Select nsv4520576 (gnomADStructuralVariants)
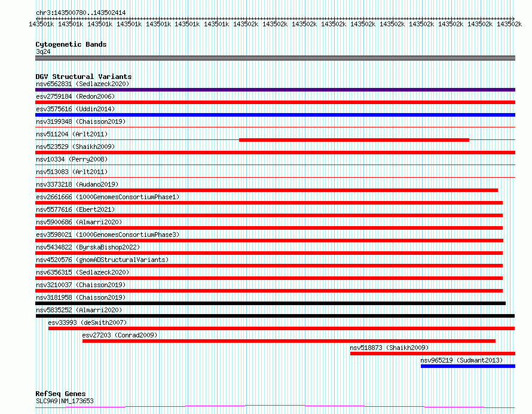The height and width of the screenshot is (414, 532). pos(102,260)
